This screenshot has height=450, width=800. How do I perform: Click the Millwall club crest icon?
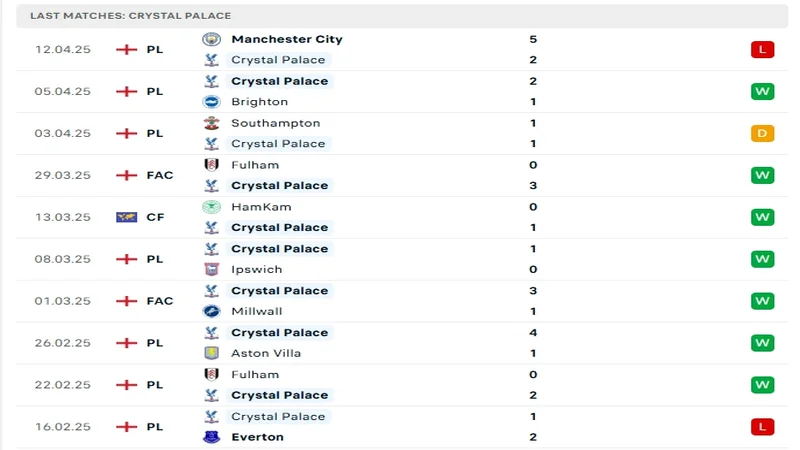(x=211, y=311)
